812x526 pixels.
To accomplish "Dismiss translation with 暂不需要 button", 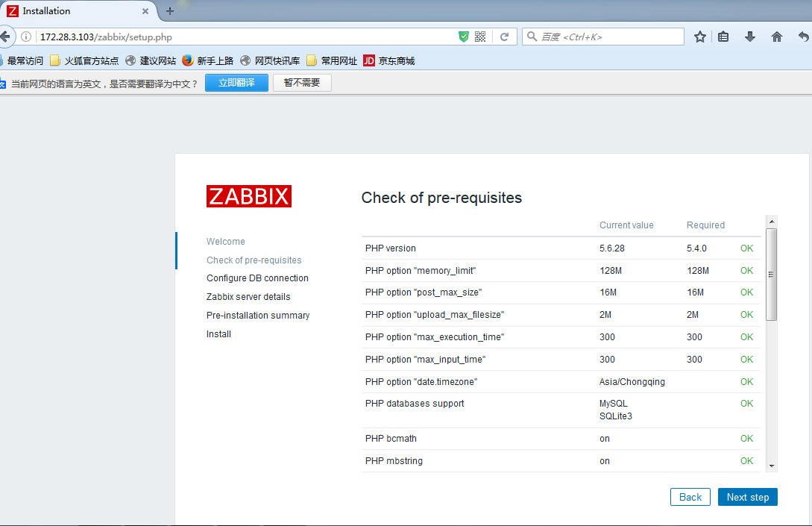I will tap(302, 83).
